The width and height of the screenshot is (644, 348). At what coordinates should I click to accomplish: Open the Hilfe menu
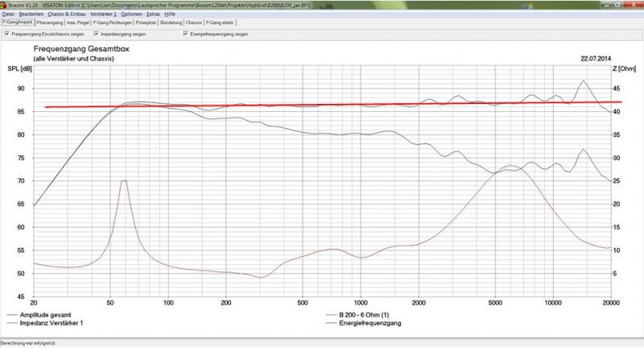pyautogui.click(x=170, y=14)
